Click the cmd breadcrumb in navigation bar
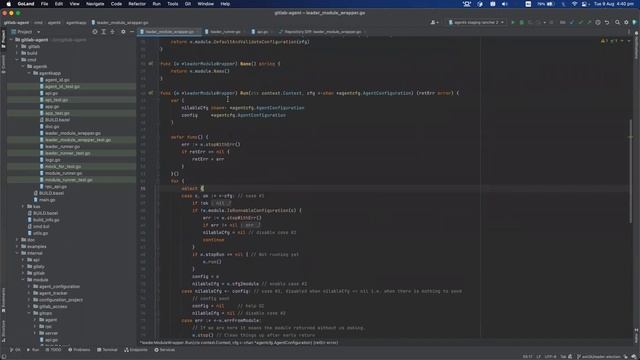Image resolution: width=640 pixels, height=360 pixels. (38, 23)
